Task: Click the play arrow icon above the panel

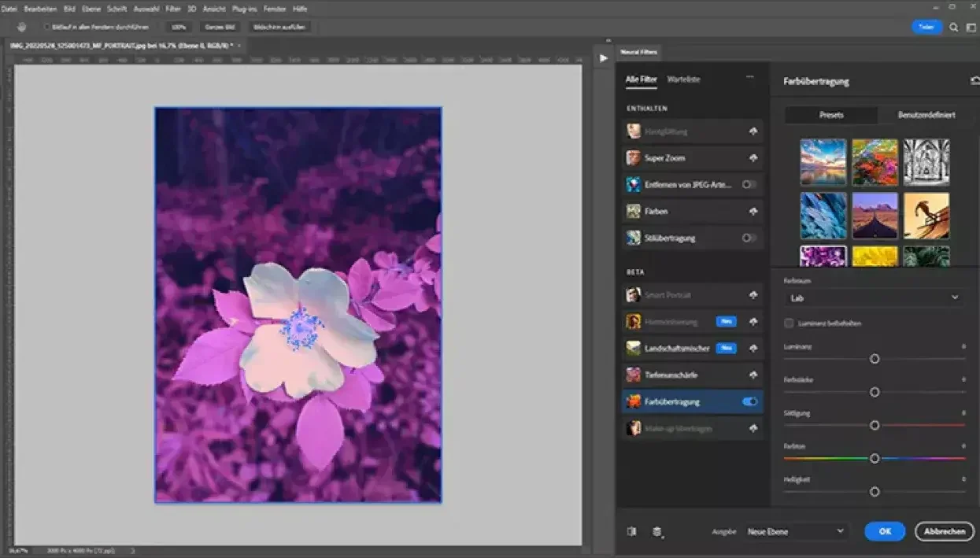Action: coord(603,58)
